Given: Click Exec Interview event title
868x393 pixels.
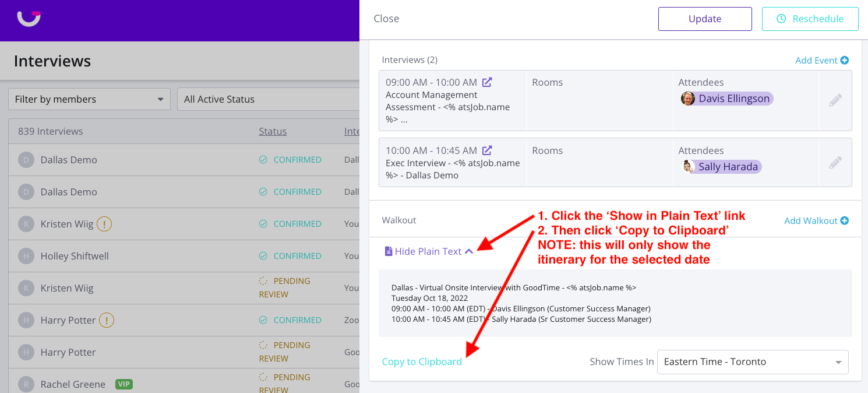Looking at the screenshot, I should pos(453,169).
